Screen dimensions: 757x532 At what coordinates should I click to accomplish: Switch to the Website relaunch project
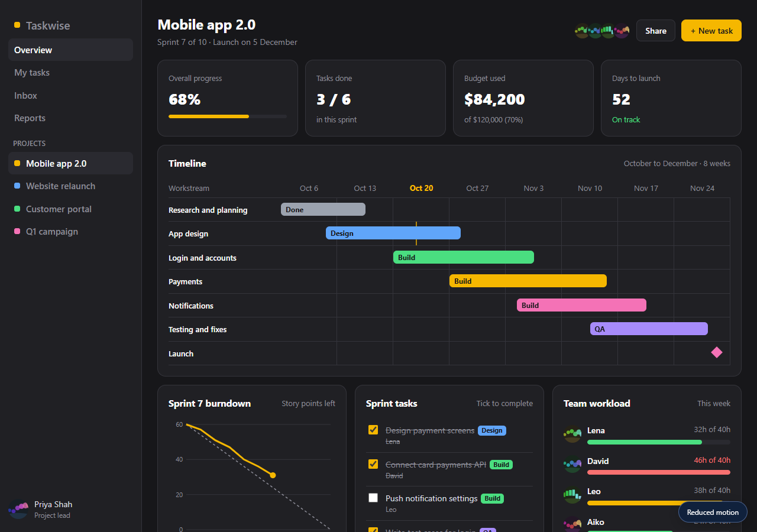(70, 186)
